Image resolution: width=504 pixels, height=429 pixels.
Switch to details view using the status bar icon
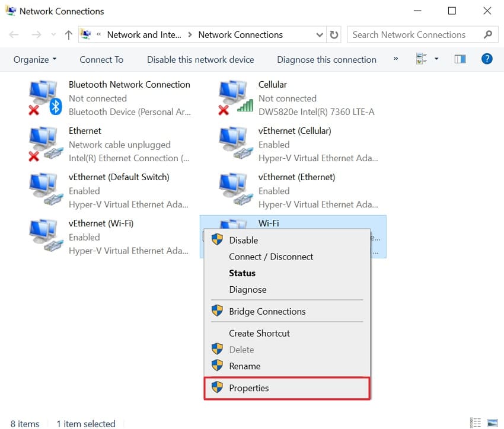[475, 422]
